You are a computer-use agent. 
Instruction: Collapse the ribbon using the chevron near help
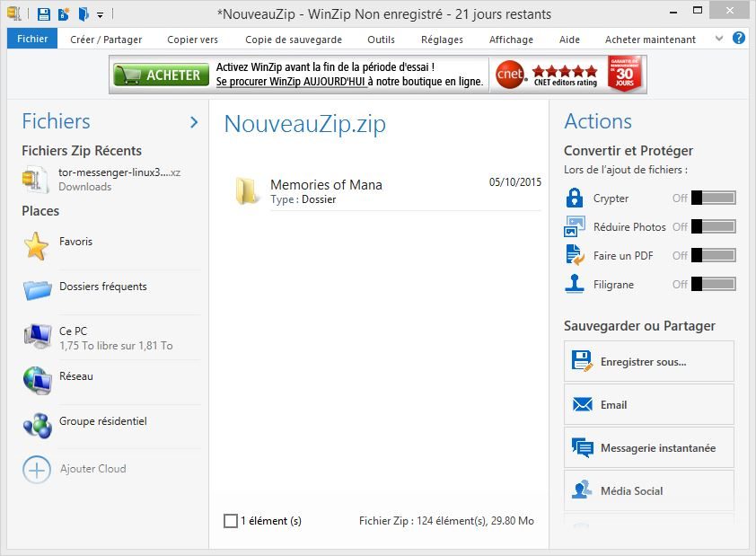tap(718, 39)
